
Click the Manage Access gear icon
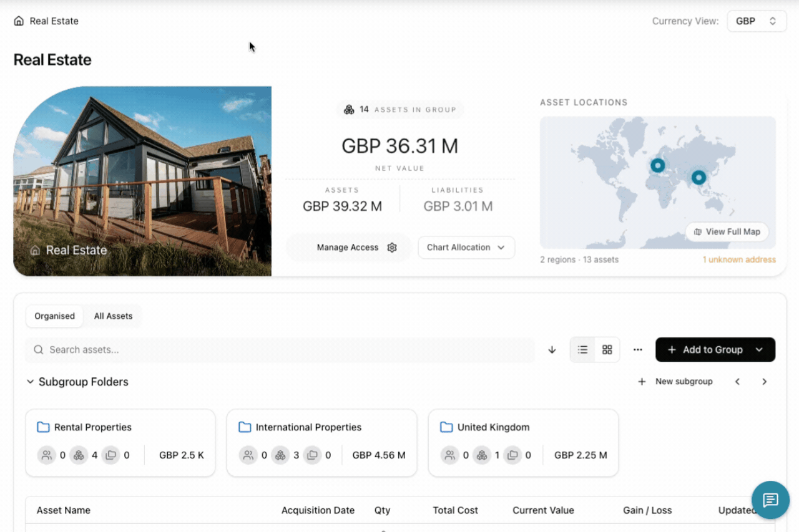pos(392,248)
